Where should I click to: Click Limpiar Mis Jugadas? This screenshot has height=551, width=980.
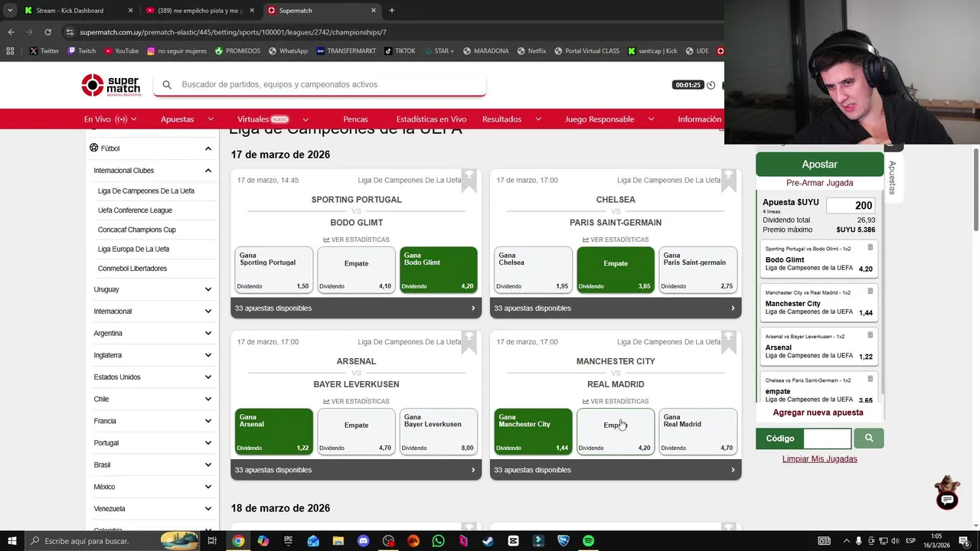[819, 459]
